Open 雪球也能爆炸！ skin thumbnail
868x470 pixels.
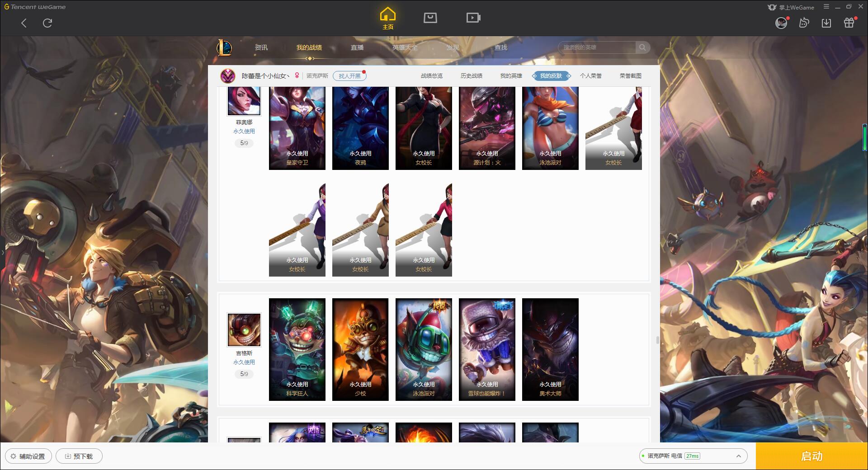point(487,349)
